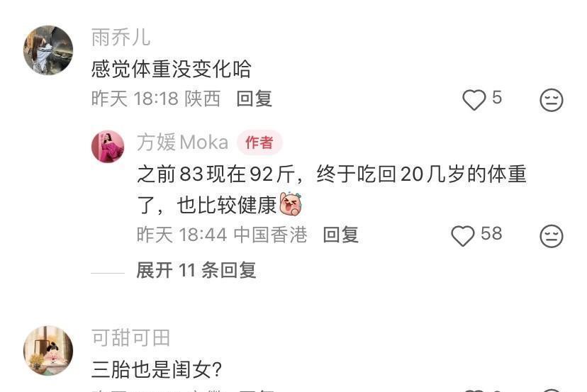
Task: Open 雨乔儿's profile avatar
Action: click(48, 50)
